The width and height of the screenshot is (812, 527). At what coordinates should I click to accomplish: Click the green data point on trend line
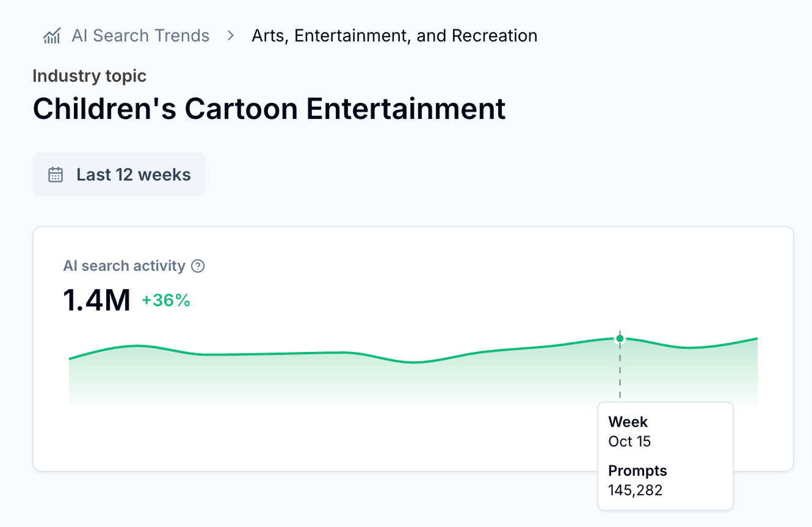pos(620,338)
